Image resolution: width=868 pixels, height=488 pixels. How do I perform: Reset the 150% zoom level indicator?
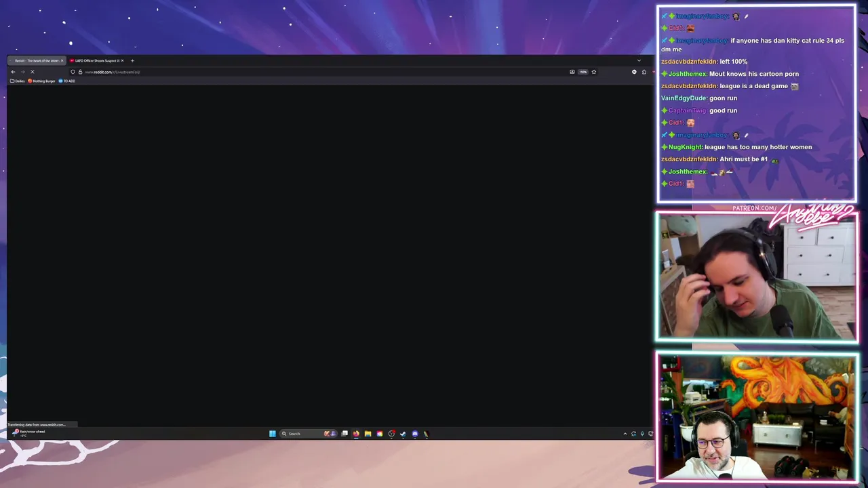pyautogui.click(x=583, y=72)
